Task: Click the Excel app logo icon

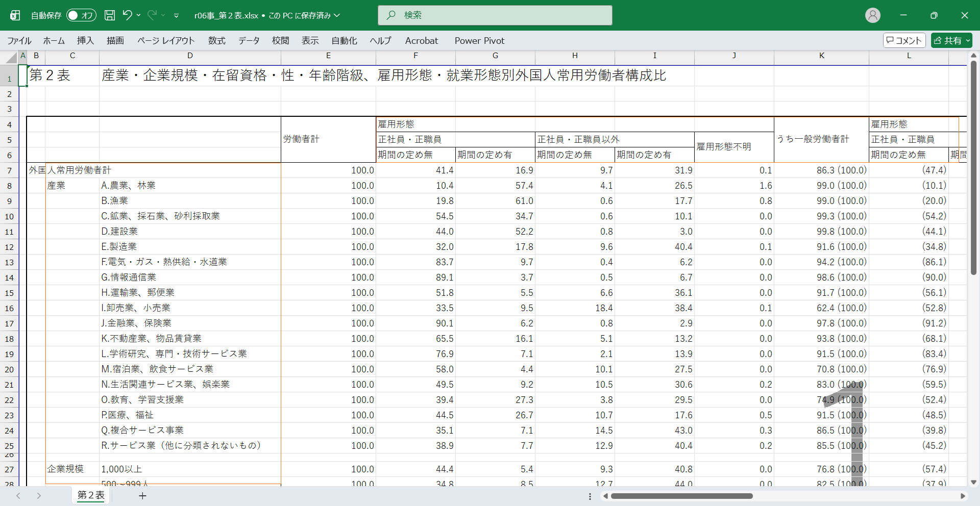Action: tap(15, 15)
